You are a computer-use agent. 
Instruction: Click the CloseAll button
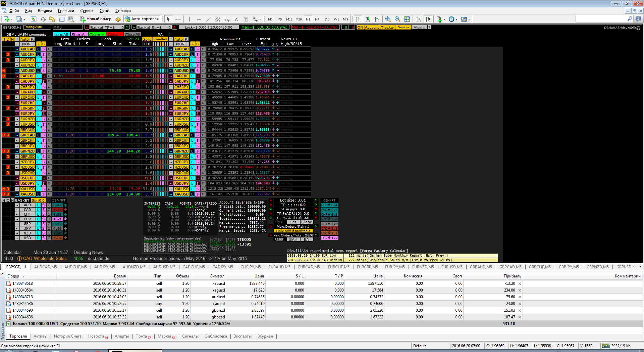[132, 34]
